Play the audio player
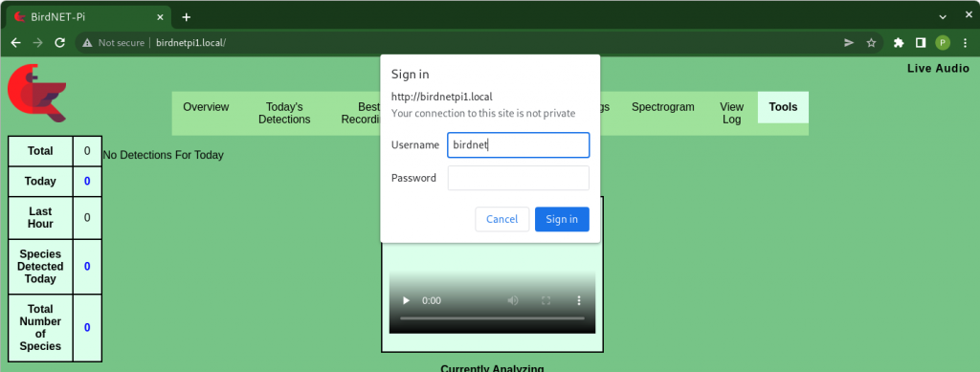Image resolution: width=980 pixels, height=372 pixels. (x=406, y=300)
